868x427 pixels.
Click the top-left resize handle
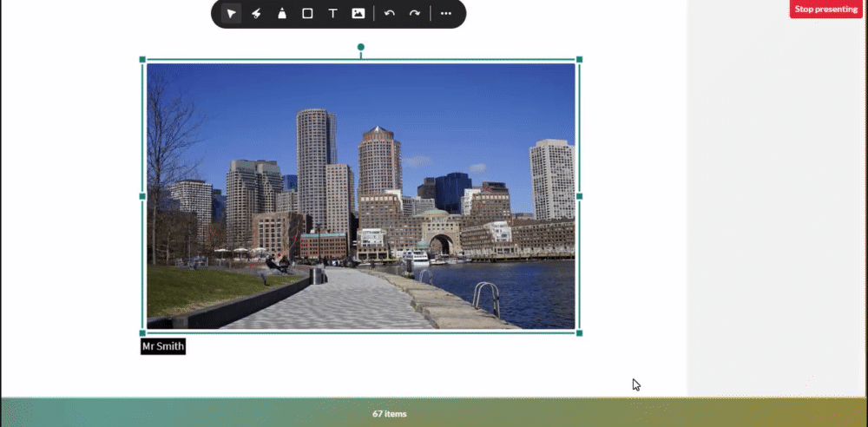tap(143, 60)
